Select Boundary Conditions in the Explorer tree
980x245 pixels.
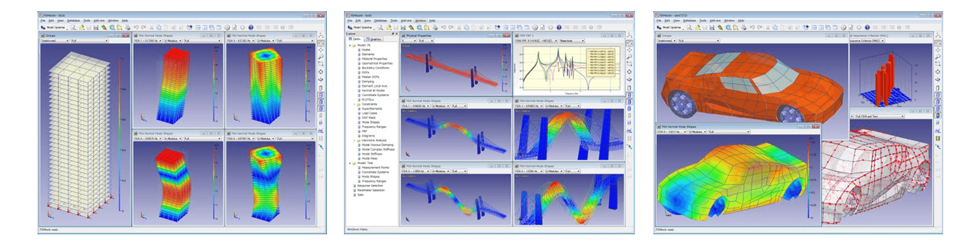(375, 68)
